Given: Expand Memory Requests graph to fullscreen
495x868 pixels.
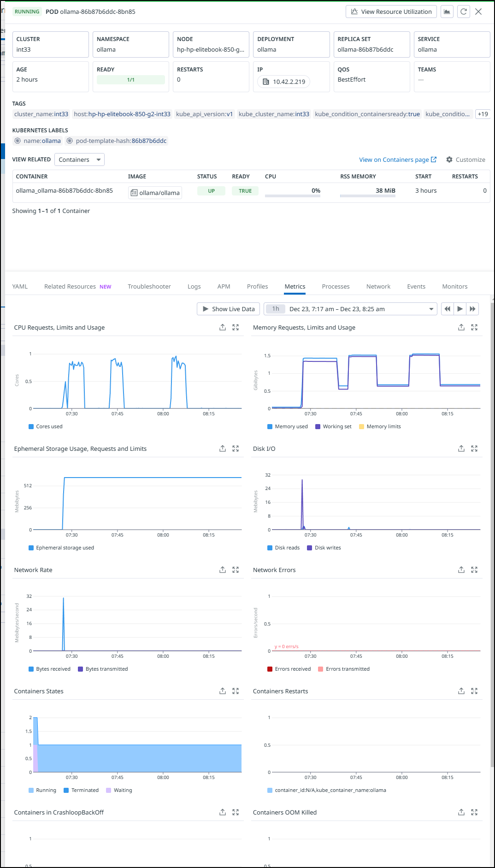Looking at the screenshot, I should (474, 327).
